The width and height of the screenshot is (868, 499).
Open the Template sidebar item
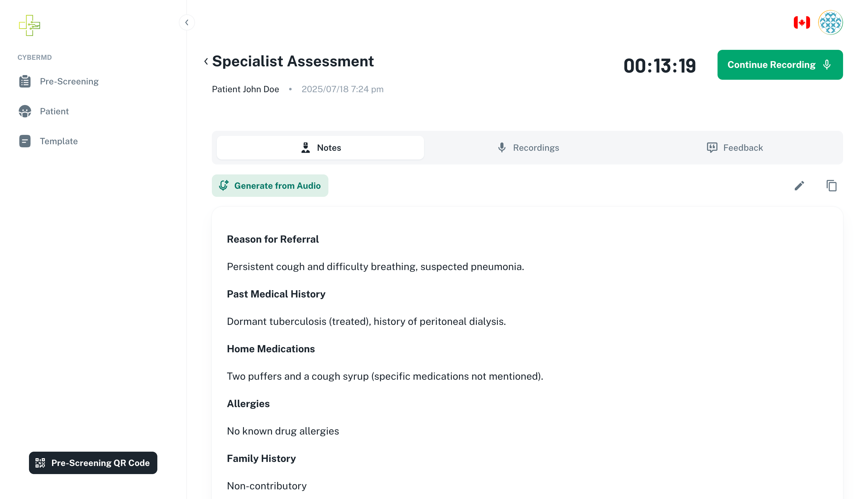(x=59, y=141)
